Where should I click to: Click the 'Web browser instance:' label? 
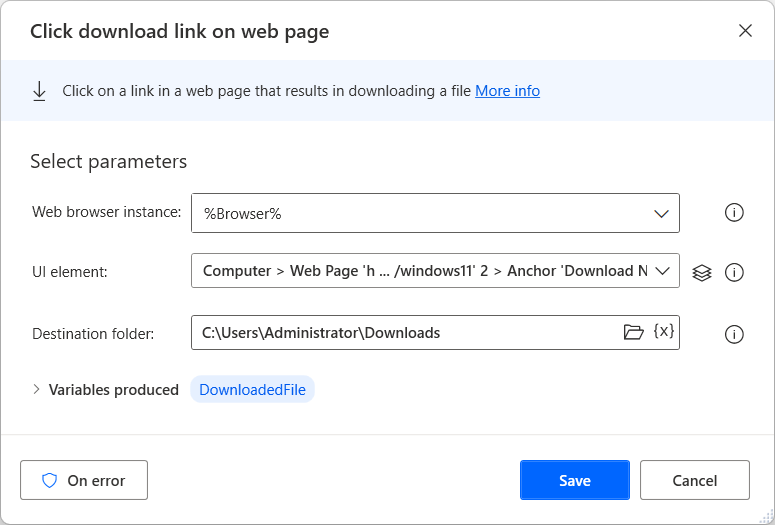tap(107, 212)
